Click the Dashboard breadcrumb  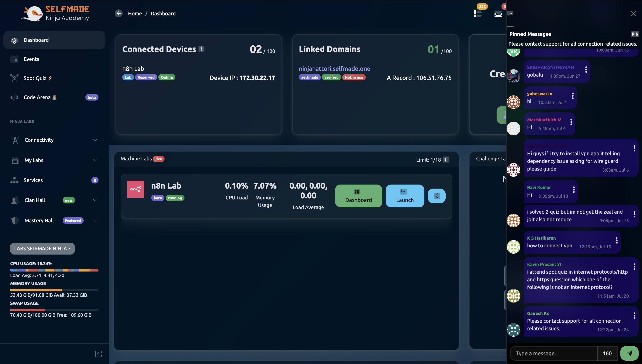163,14
